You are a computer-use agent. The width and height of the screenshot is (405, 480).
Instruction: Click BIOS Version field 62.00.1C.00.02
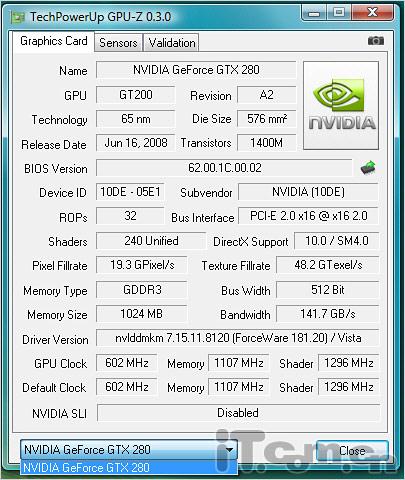point(224,167)
